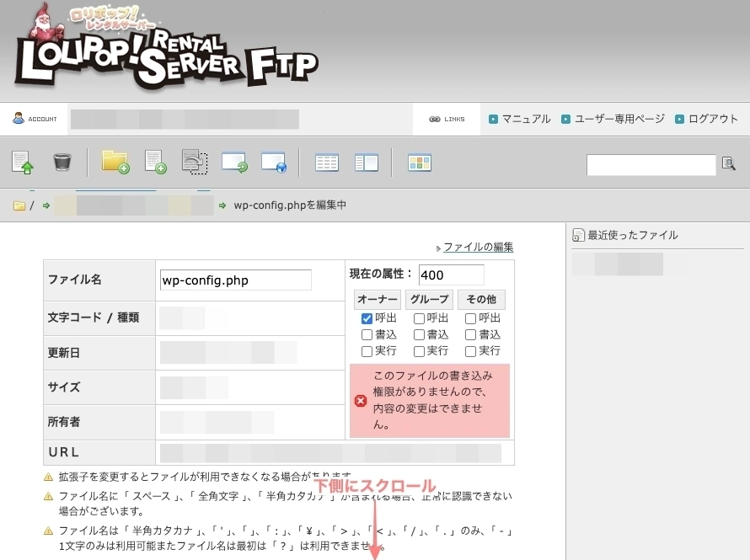Viewport: 750px width, 560px height.
Task: Click the window with green refresh arrow icon
Action: [234, 163]
